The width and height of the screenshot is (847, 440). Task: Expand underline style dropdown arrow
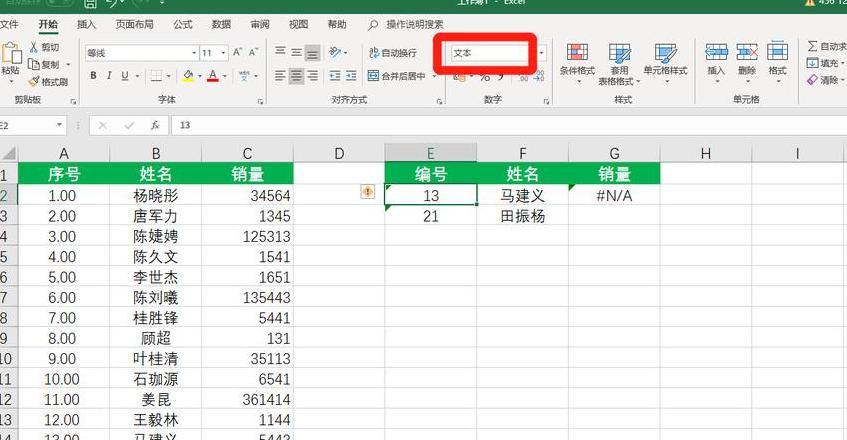coord(137,76)
